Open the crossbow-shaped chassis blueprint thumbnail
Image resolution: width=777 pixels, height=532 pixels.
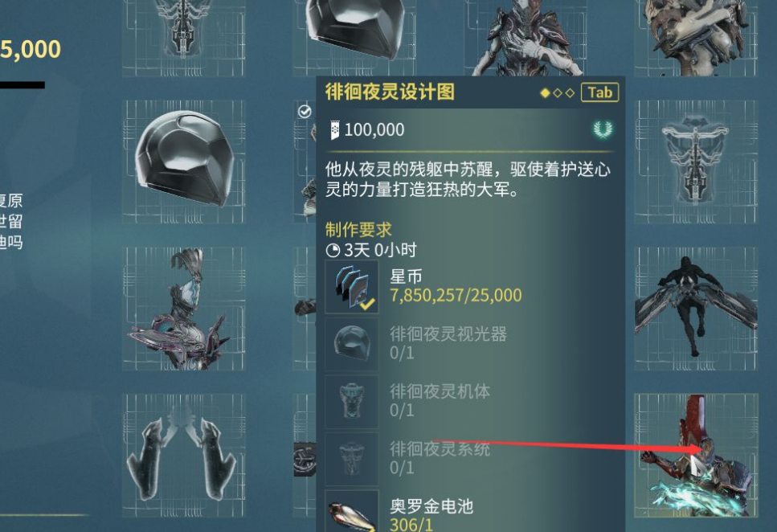pyautogui.click(x=696, y=162)
